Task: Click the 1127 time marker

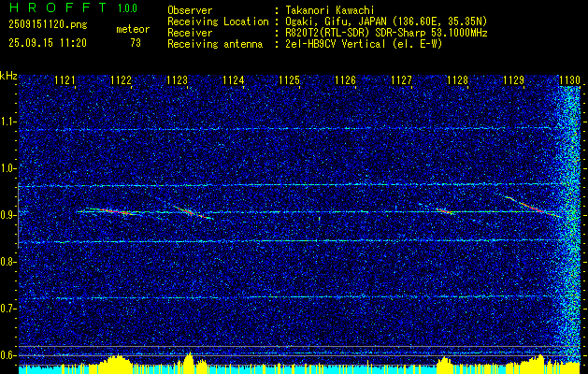Action: 401,80
